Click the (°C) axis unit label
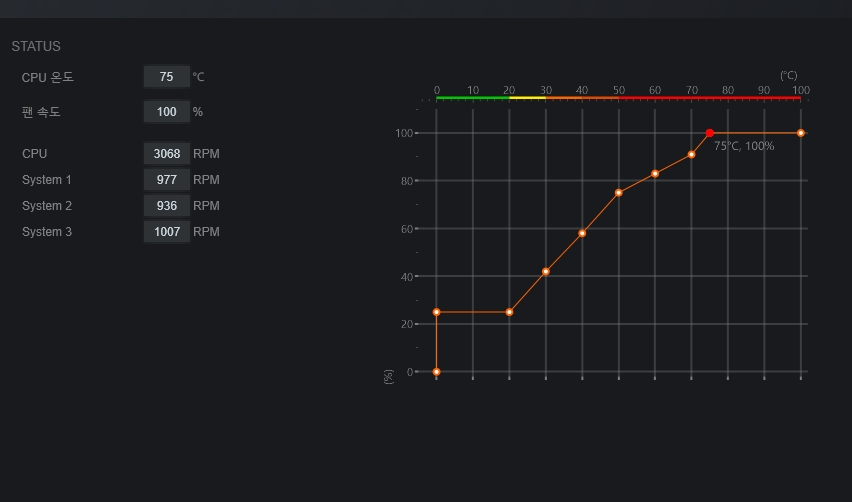The image size is (852, 502). 788,75
